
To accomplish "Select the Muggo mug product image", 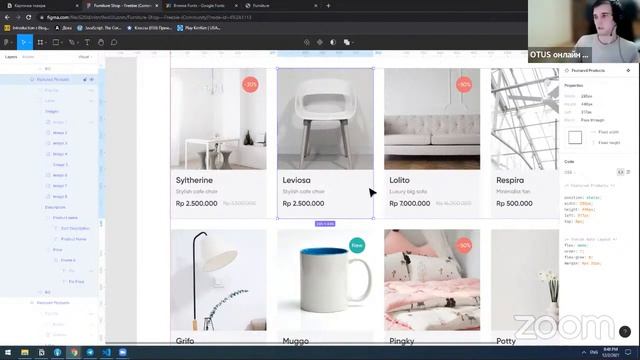I will (x=325, y=280).
